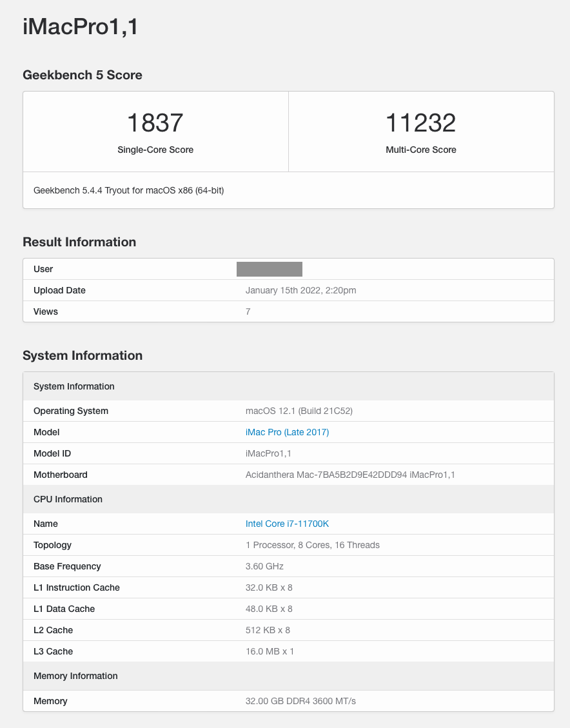Click the iMacPro1,1 page title
The image size is (570, 728).
click(81, 26)
